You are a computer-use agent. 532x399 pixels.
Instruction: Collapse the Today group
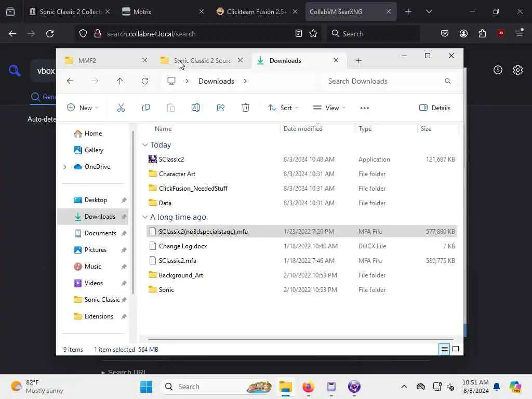145,145
